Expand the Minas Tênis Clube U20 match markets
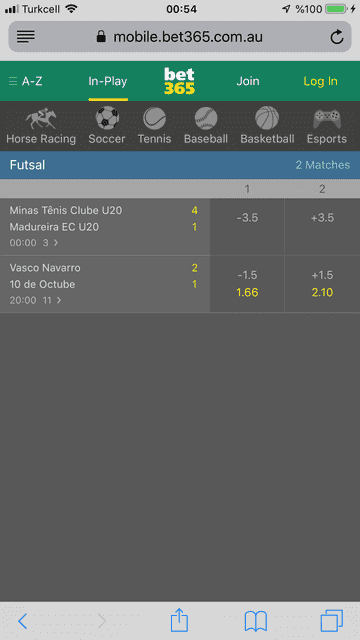Image resolution: width=360 pixels, height=640 pixels. [x=105, y=227]
